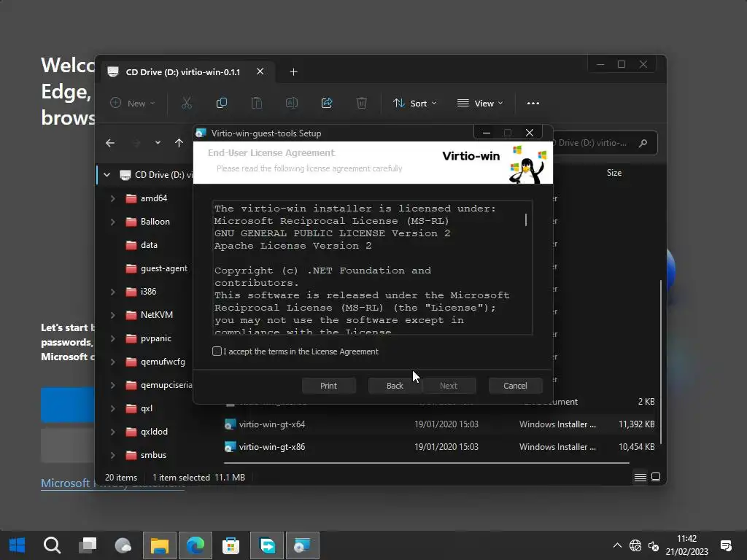
Task: Open the Sort dropdown
Action: pyautogui.click(x=414, y=104)
